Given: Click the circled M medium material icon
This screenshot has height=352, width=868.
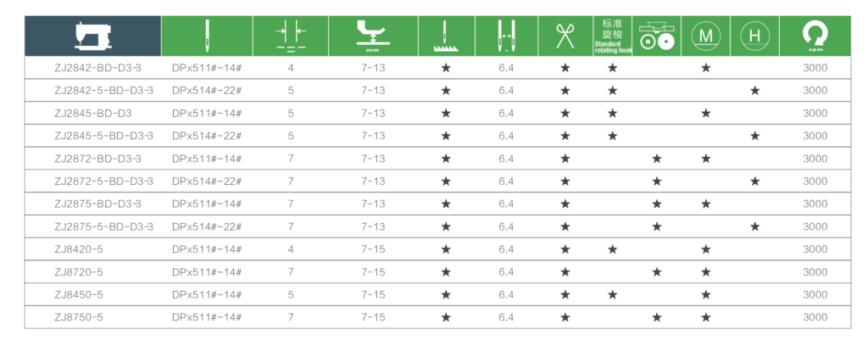Looking at the screenshot, I should [x=706, y=36].
